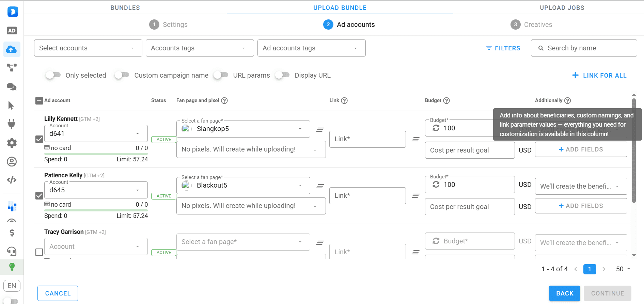Expand the Select accounts dropdown

(88, 48)
